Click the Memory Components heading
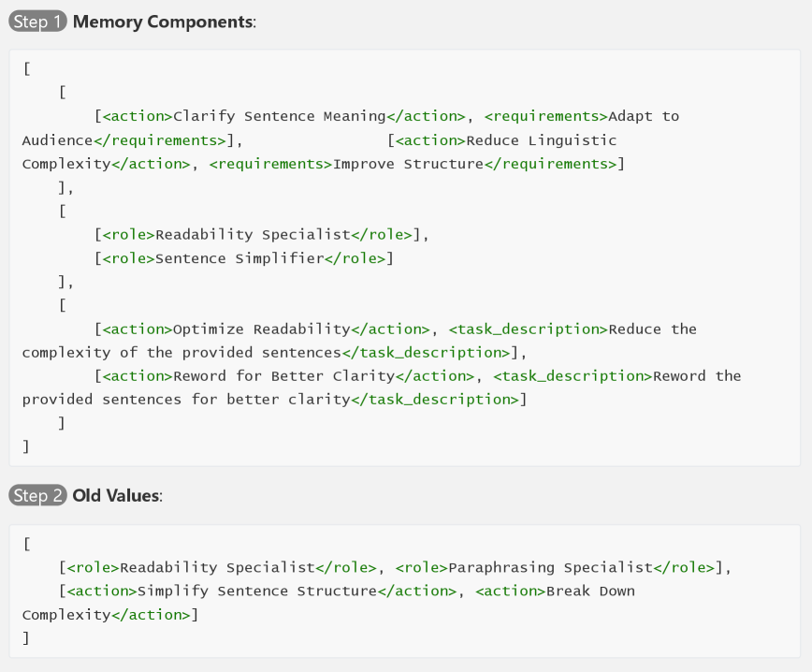Viewport: 812px width, 672px height. click(163, 22)
